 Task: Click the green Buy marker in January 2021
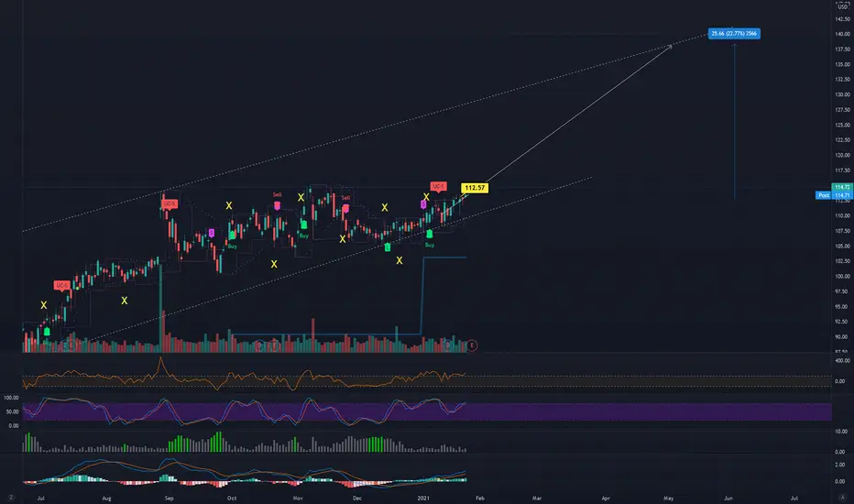[x=429, y=234]
